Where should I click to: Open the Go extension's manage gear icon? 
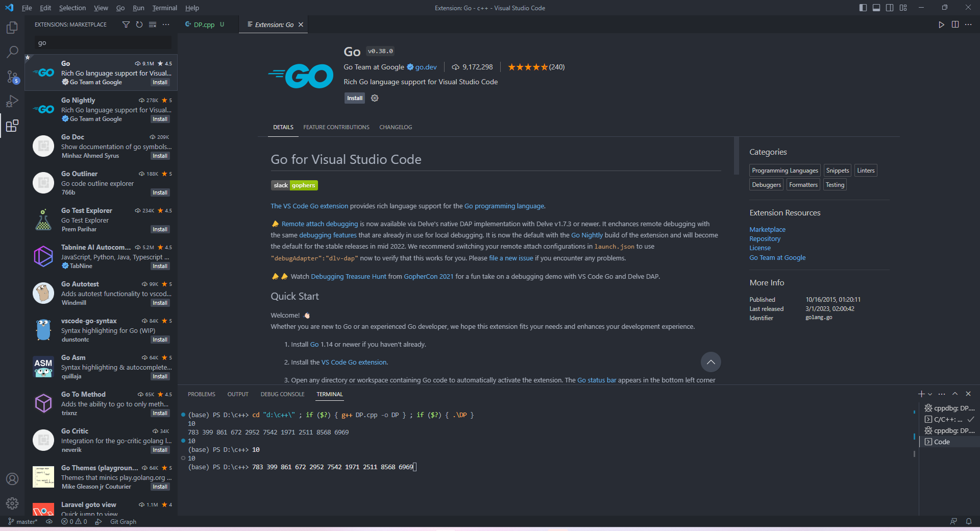pyautogui.click(x=375, y=98)
